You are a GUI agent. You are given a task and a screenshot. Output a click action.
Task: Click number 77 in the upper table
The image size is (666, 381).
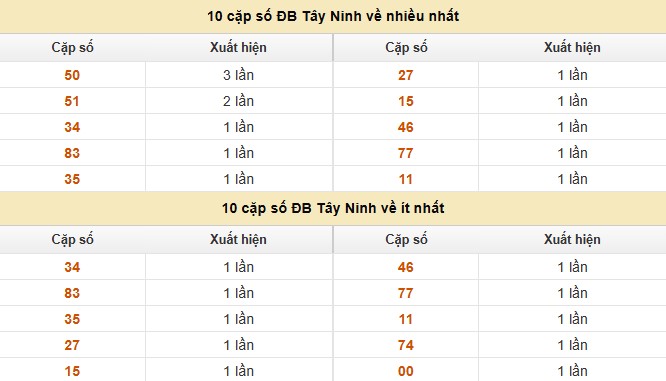406,153
